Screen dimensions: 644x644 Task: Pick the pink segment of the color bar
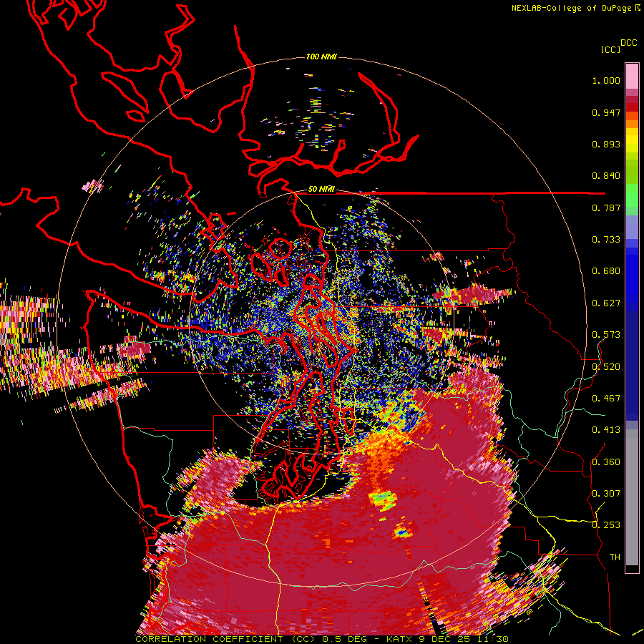[632, 76]
